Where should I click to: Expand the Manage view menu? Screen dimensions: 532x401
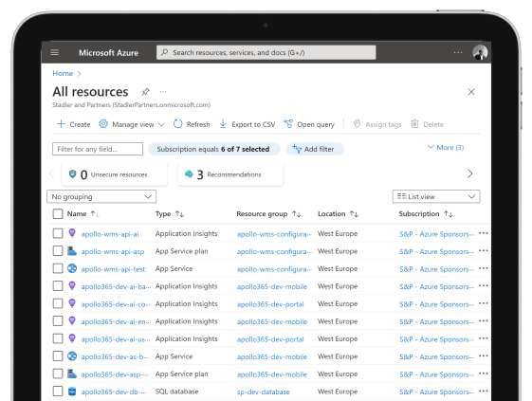[132, 124]
